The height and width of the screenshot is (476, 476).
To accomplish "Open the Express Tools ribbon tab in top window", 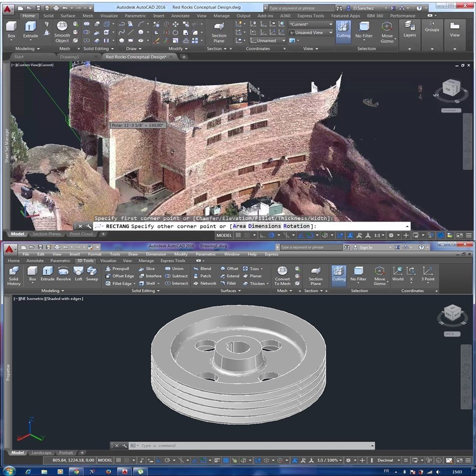I will [x=310, y=16].
